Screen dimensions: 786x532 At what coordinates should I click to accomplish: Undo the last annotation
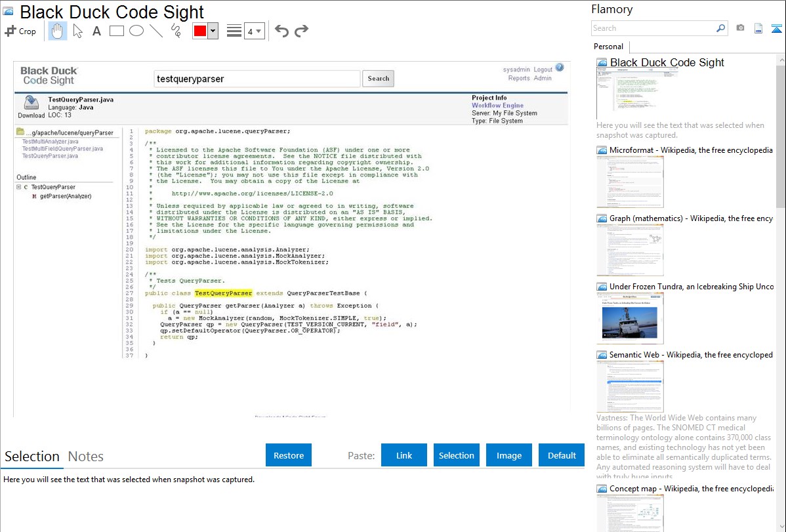[281, 31]
